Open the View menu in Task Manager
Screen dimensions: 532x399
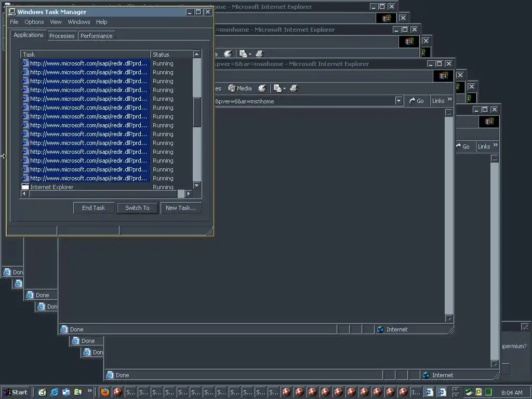(56, 22)
